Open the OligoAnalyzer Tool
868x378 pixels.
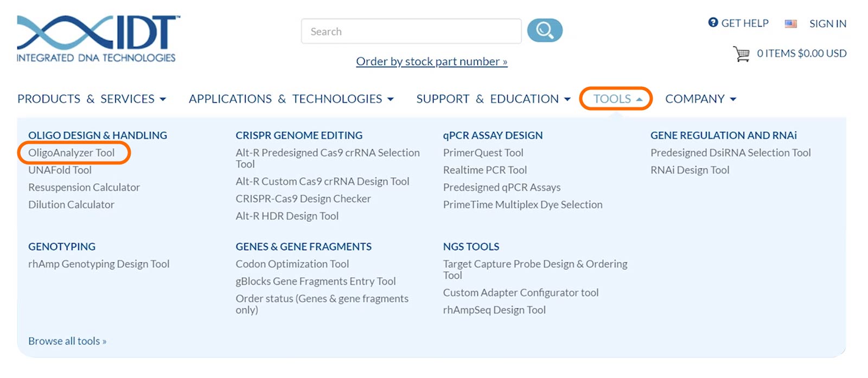point(72,152)
